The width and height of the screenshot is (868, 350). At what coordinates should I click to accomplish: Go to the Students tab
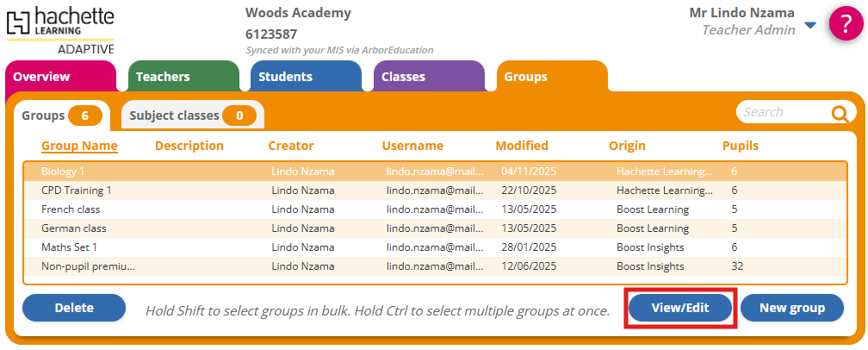point(285,77)
